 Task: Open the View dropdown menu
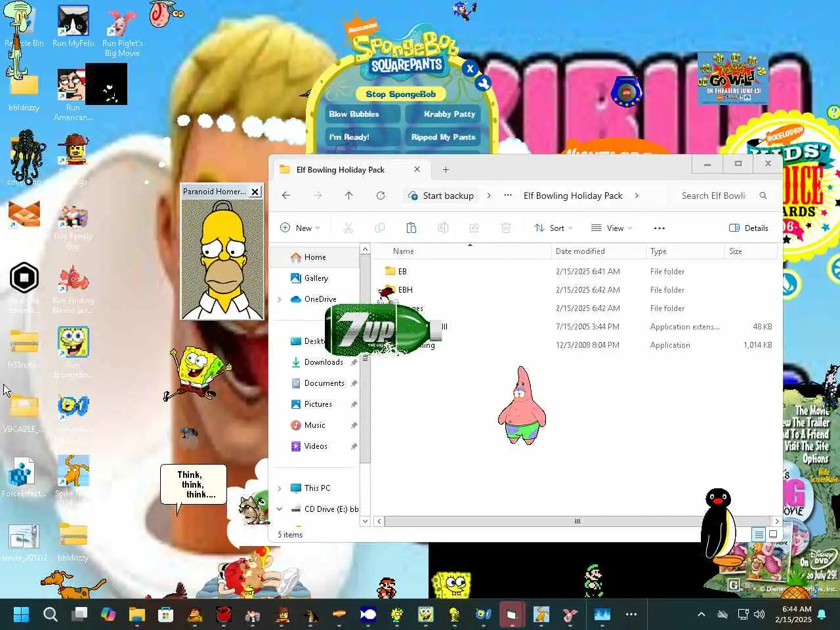[x=612, y=228]
